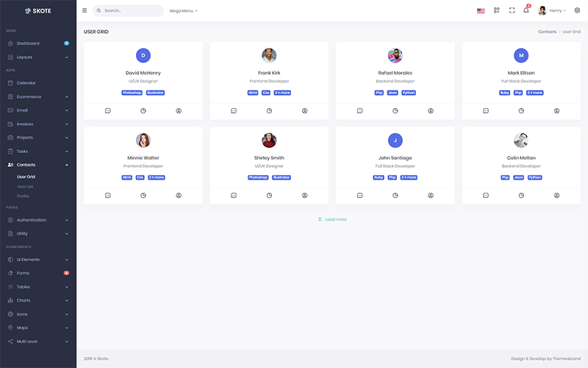Click the Load more link
The height and width of the screenshot is (368, 588).
pos(332,219)
